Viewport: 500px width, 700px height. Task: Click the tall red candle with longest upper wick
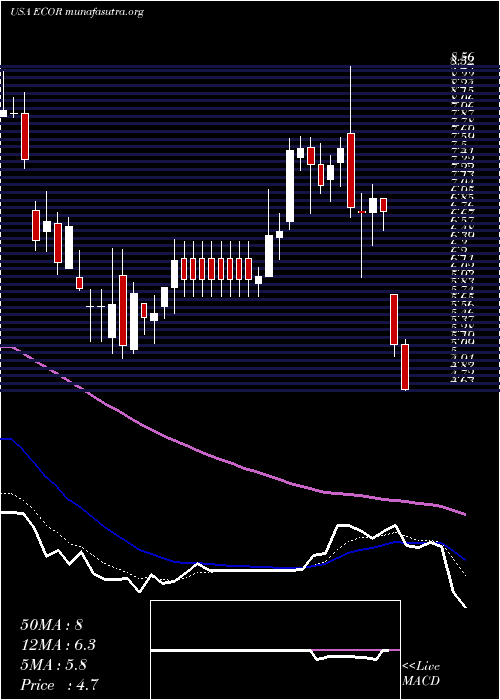tap(351, 170)
